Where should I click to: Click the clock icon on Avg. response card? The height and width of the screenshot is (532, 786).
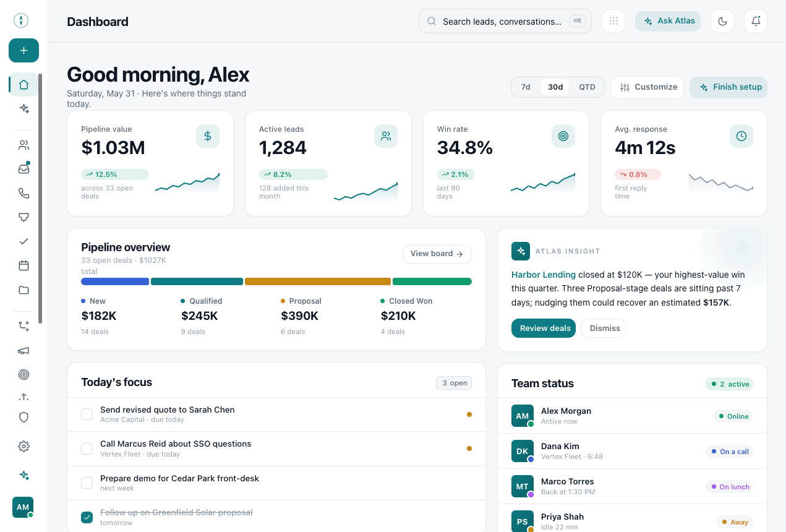[741, 136]
